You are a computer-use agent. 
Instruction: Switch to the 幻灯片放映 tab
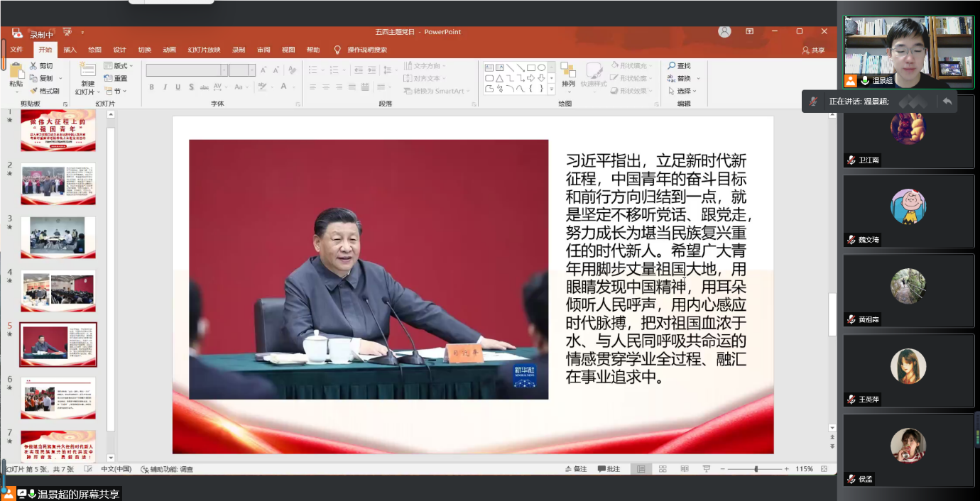point(204,50)
